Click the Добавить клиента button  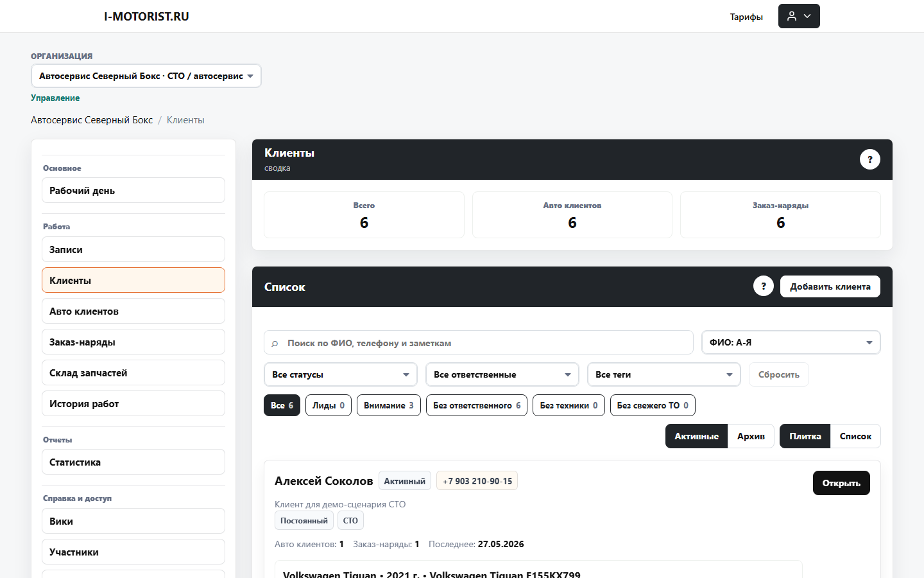[x=830, y=286]
